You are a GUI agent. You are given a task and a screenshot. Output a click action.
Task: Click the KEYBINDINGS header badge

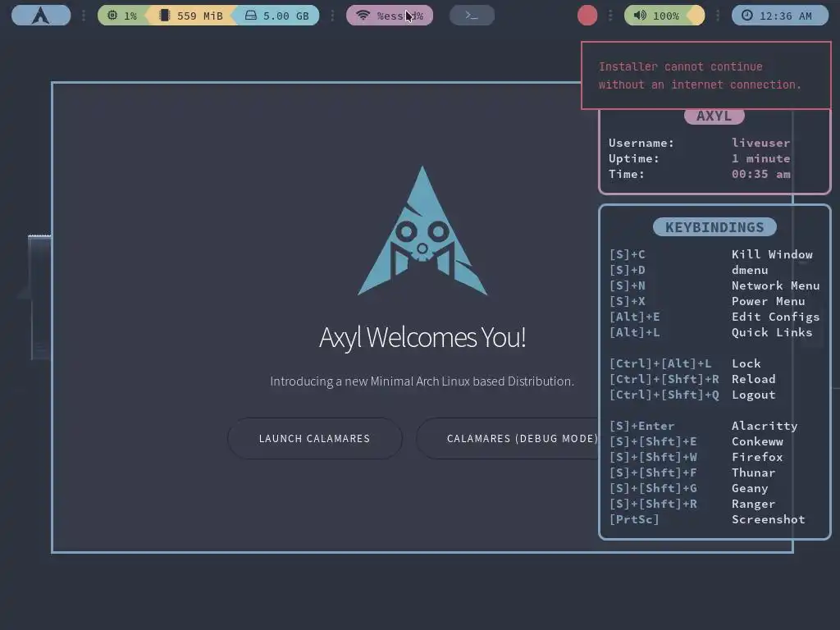pyautogui.click(x=714, y=227)
